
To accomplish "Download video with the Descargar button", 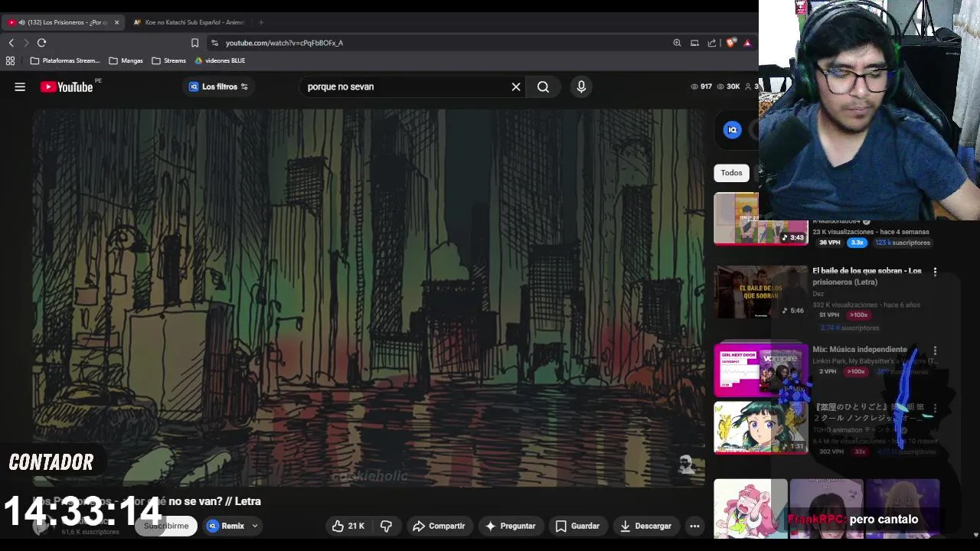I will coord(645,526).
